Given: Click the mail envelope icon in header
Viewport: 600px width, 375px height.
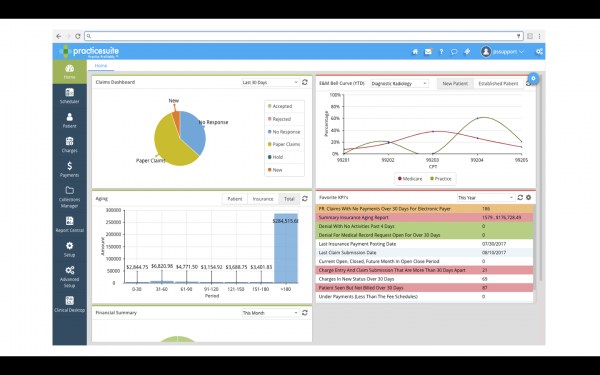Looking at the screenshot, I should pos(428,52).
